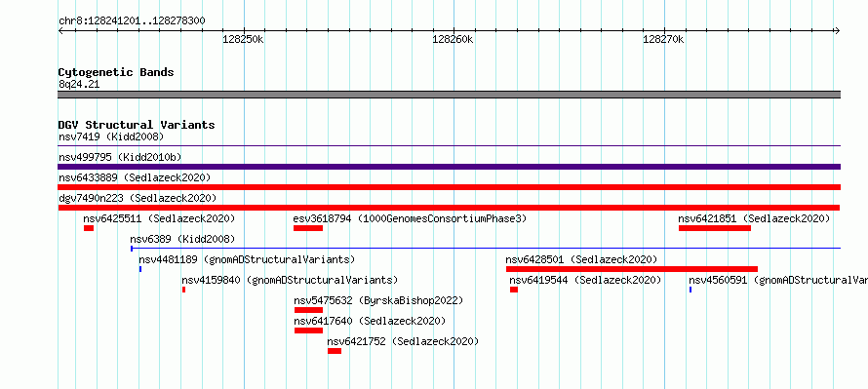
Task: Click the nsv499795 thick purple variant bar
Action: click(450, 167)
